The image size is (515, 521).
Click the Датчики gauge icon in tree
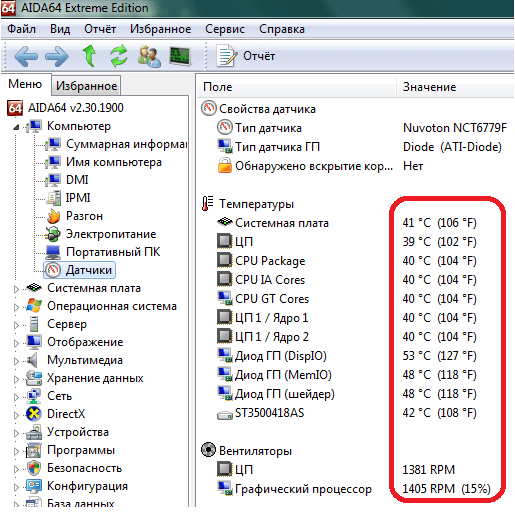(53, 270)
